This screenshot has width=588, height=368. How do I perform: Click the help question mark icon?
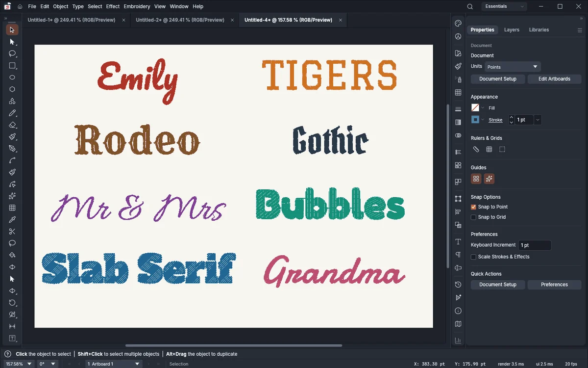tap(8, 354)
